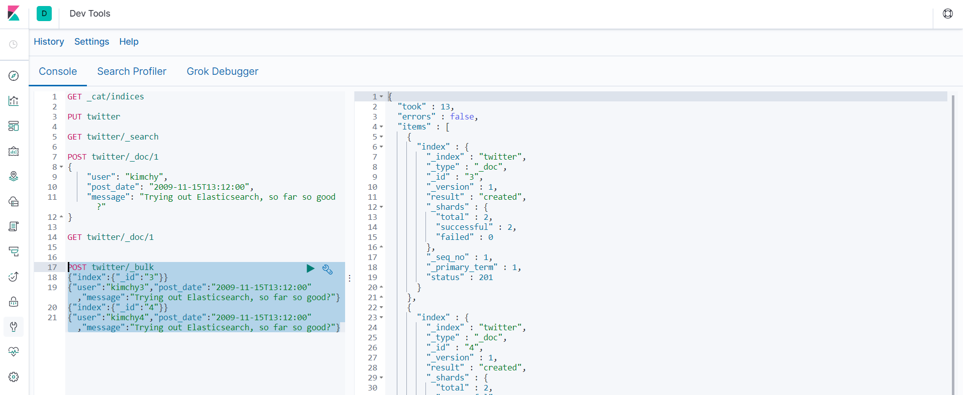Click the Dev Tools page title
This screenshot has height=395, width=980.
(x=90, y=14)
